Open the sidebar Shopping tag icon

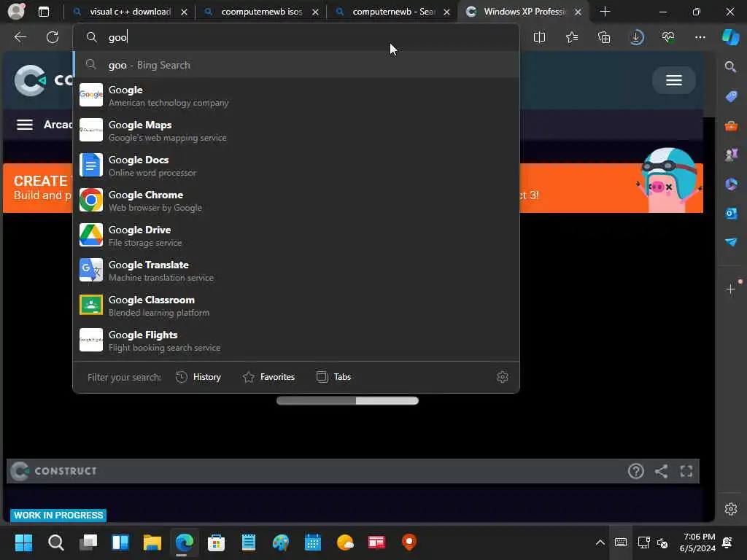(731, 97)
